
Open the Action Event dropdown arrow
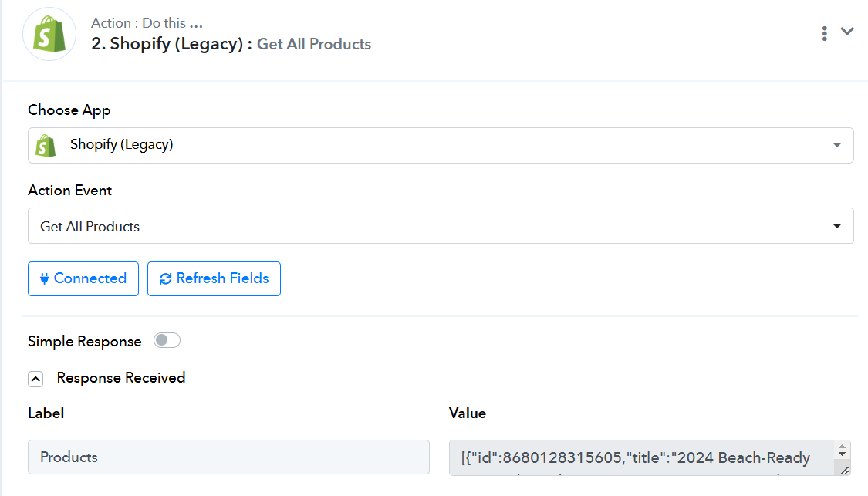(837, 226)
